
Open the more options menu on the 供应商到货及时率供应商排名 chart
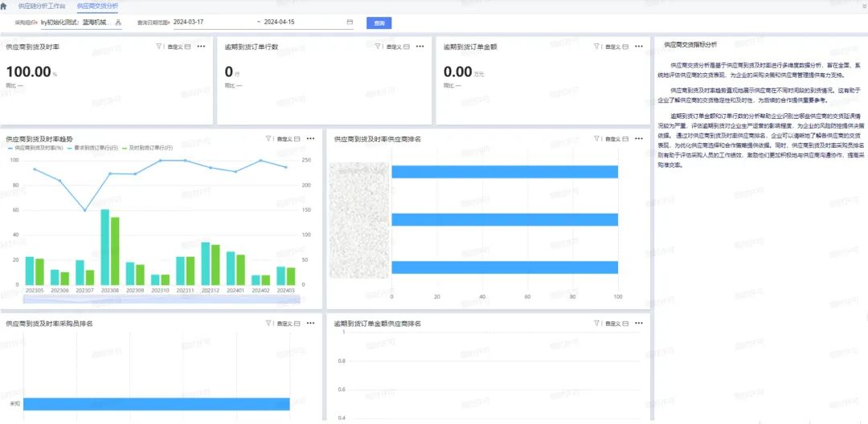639,139
